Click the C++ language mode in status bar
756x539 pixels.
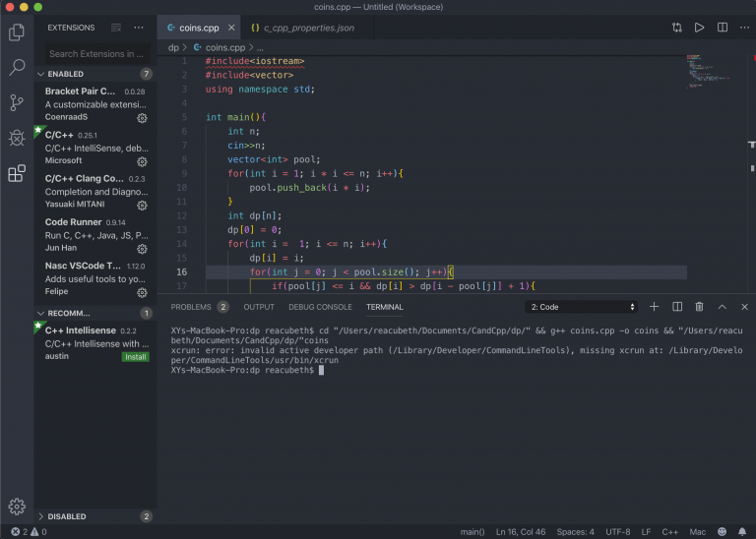click(x=669, y=532)
